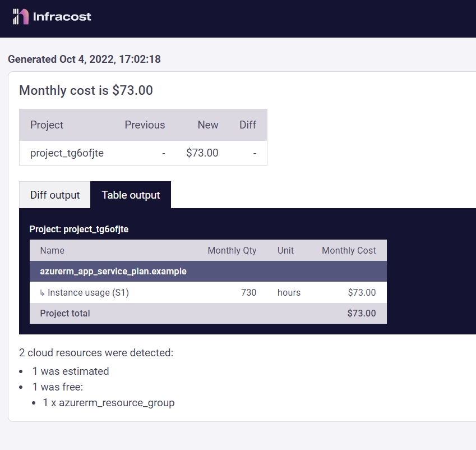The image size is (476, 450).
Task: Click the Monthly Cost column header
Action: point(349,251)
